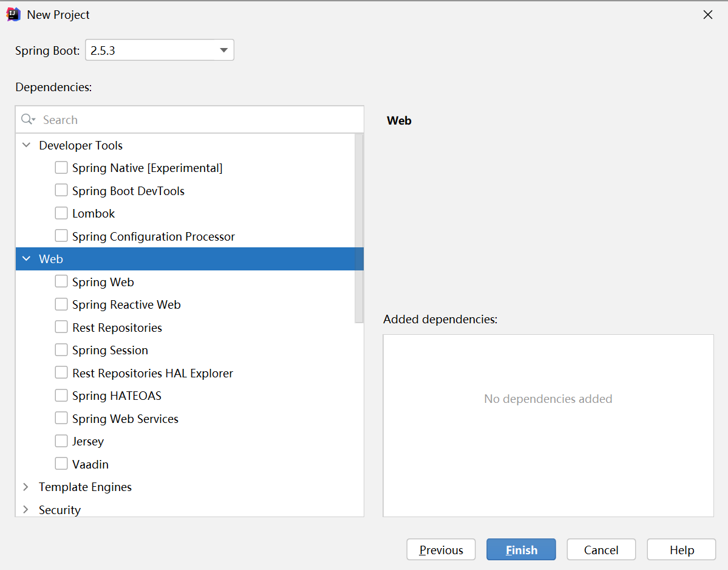Viewport: 728px width, 570px height.
Task: Select the Security tree row
Action: point(189,509)
